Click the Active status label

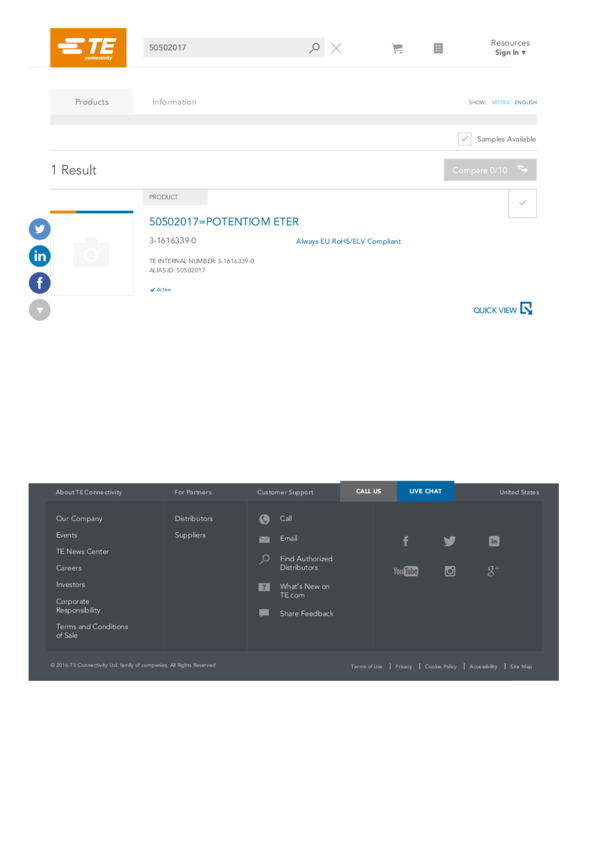click(x=160, y=289)
